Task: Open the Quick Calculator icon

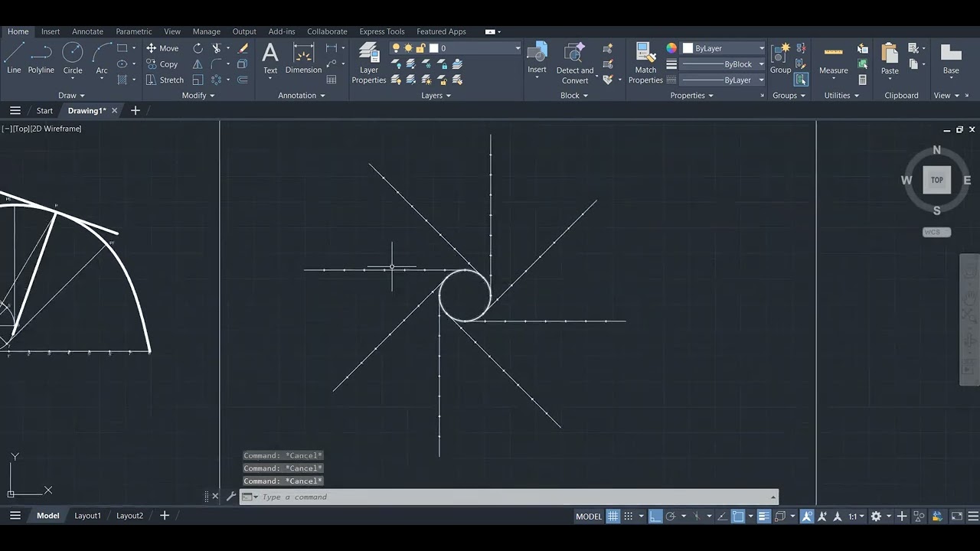Action: 863,80
